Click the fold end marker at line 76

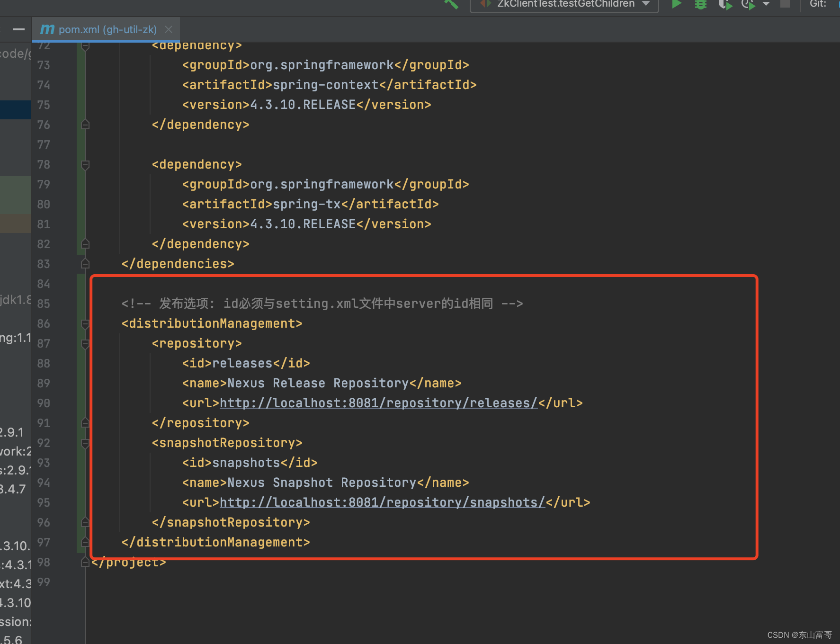tap(85, 125)
